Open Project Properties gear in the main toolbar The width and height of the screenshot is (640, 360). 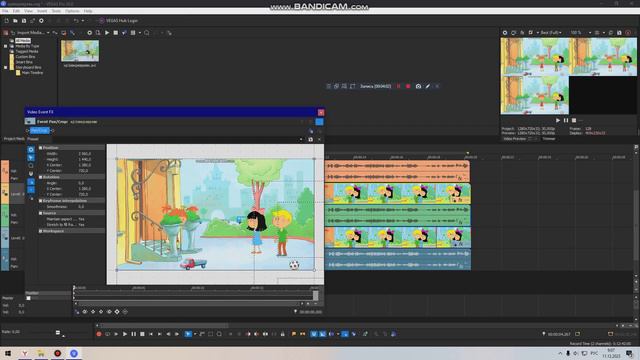[x=41, y=20]
